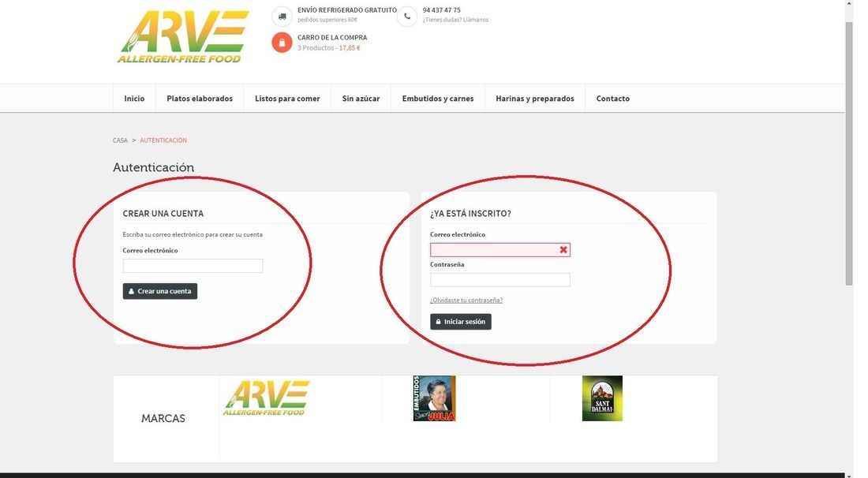Open the Carro de la compra link
The image size is (868, 478).
(x=332, y=38)
